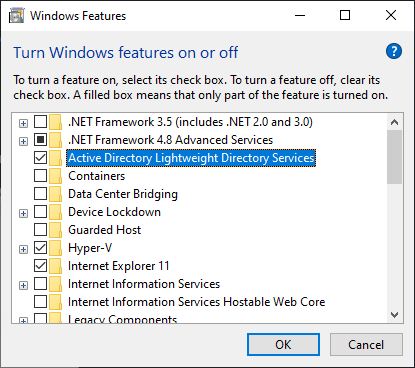415x368 pixels.
Task: Select the folder icon beside Guarded Host
Action: coord(55,230)
